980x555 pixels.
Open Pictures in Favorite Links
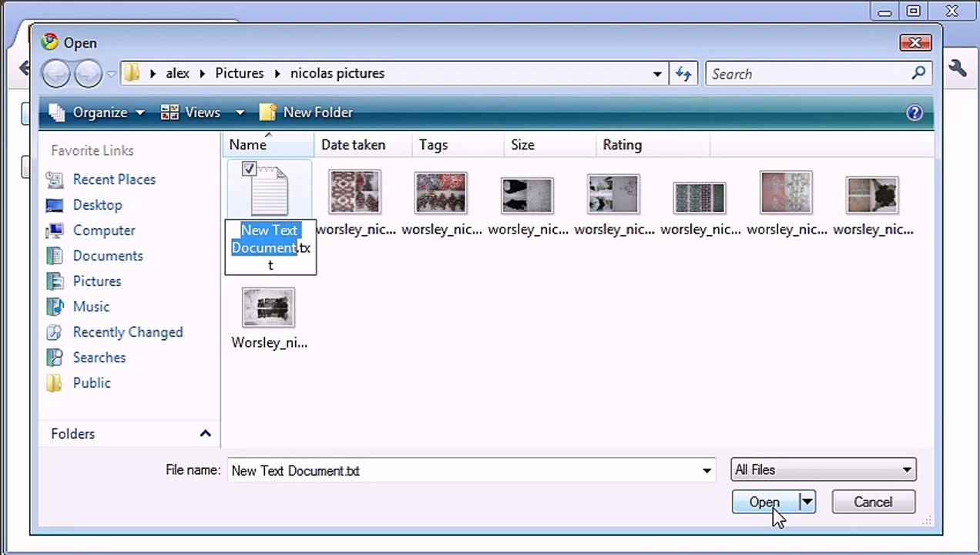click(83, 281)
